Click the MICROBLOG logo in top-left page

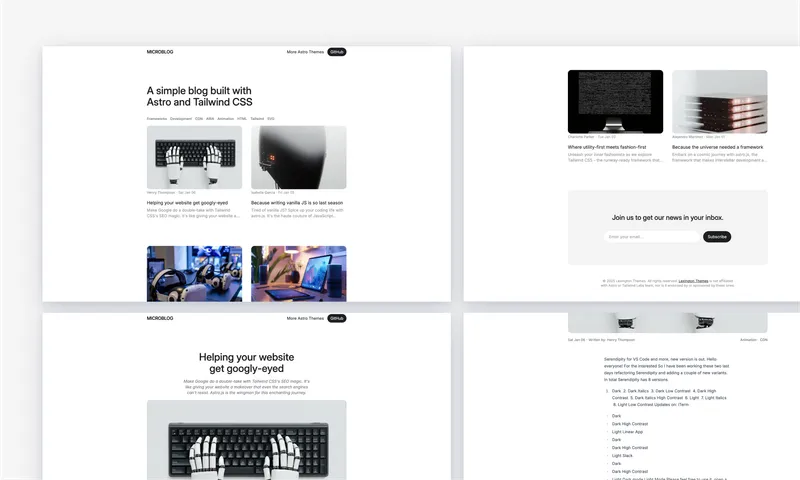click(160, 51)
